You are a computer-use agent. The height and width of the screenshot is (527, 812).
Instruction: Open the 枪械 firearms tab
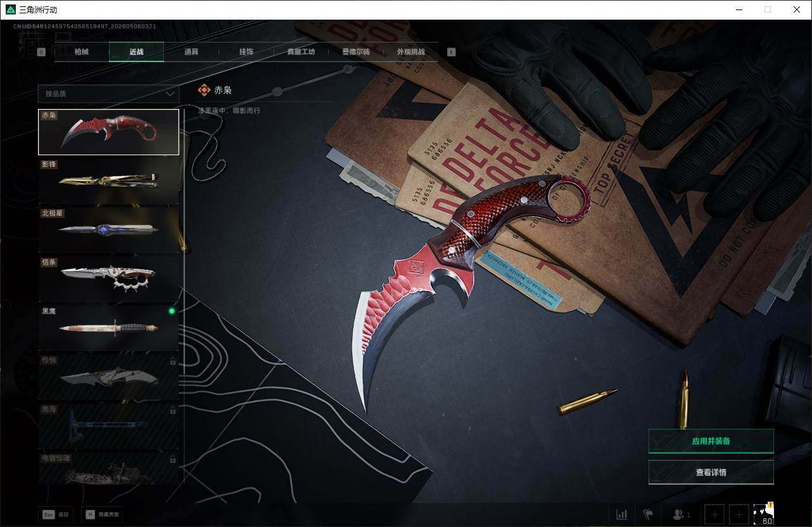pos(82,52)
